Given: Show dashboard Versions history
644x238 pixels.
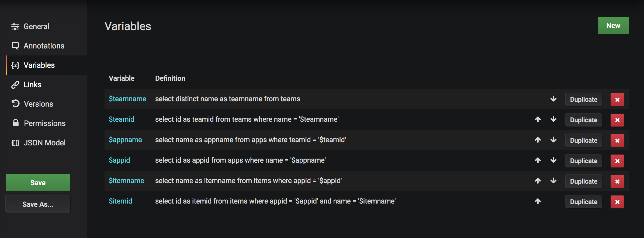Looking at the screenshot, I should pyautogui.click(x=38, y=104).
